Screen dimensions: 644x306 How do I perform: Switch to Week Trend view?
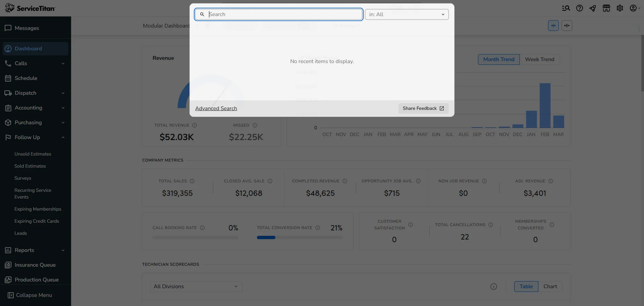point(540,59)
